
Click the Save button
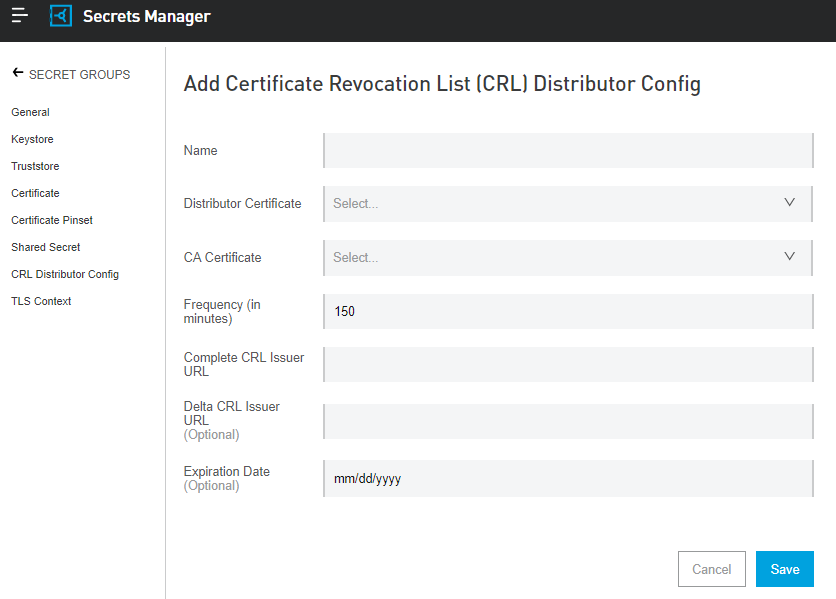coord(784,569)
